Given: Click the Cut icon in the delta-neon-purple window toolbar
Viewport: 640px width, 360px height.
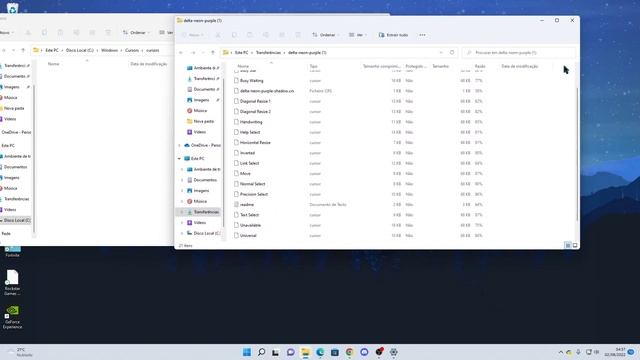Looking at the screenshot, I should tap(218, 35).
